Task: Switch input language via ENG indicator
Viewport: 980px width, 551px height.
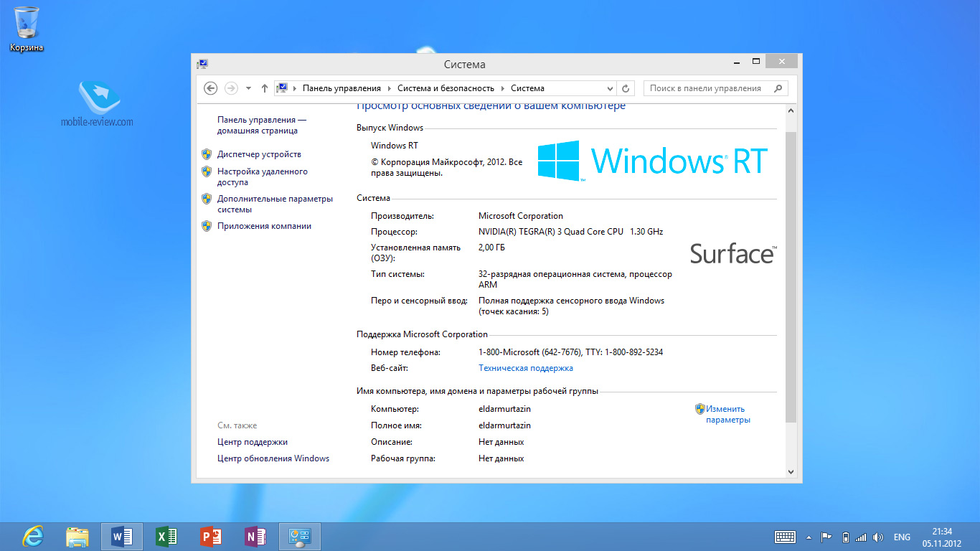Action: click(902, 537)
